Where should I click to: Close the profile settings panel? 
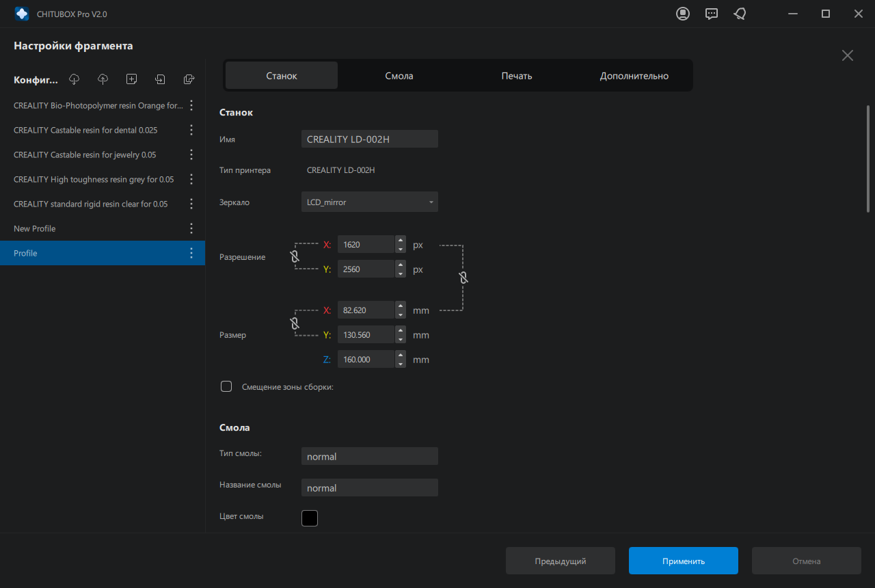coord(848,55)
